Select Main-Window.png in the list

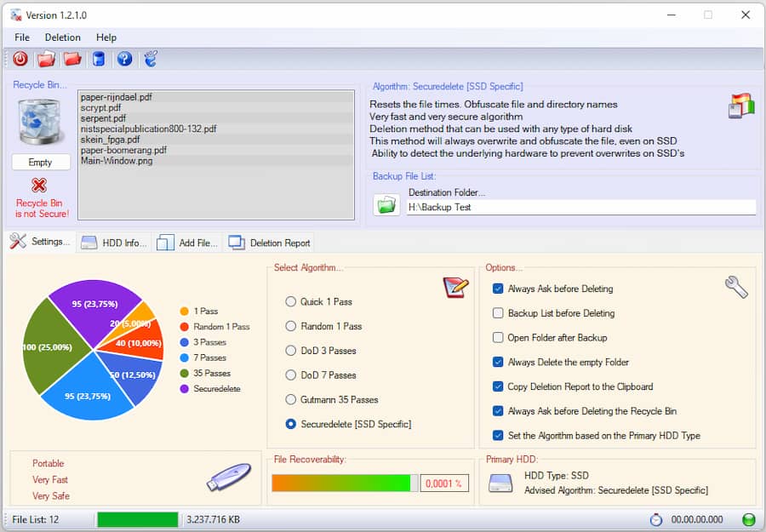216,161
